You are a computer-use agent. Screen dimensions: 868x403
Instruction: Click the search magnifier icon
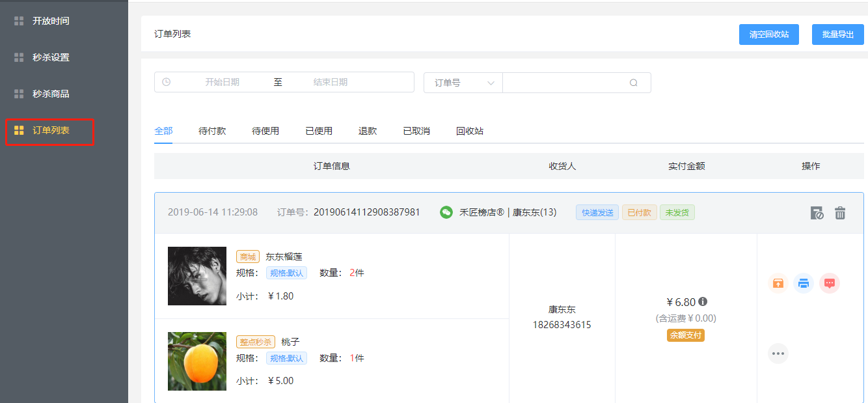coord(633,83)
